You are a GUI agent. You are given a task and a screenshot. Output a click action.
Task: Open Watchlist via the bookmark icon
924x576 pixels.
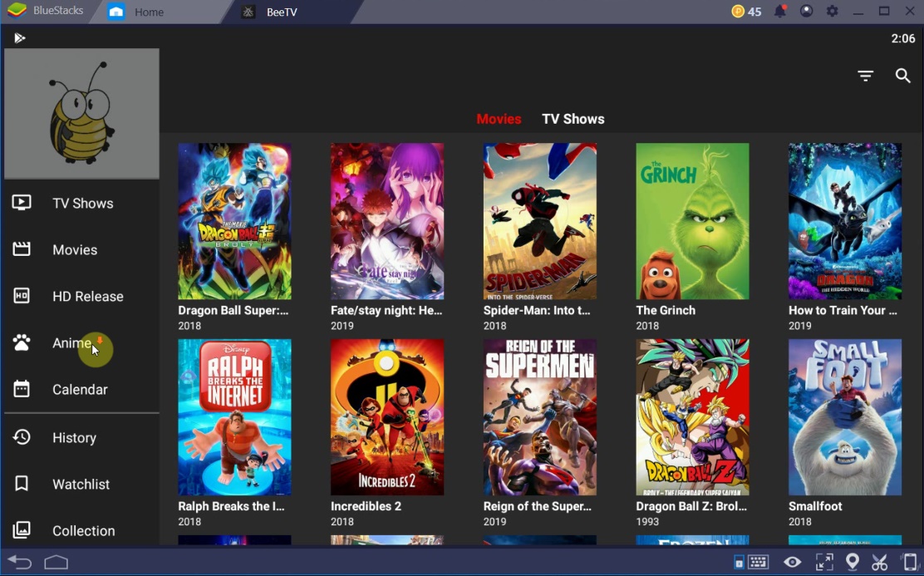click(x=21, y=484)
